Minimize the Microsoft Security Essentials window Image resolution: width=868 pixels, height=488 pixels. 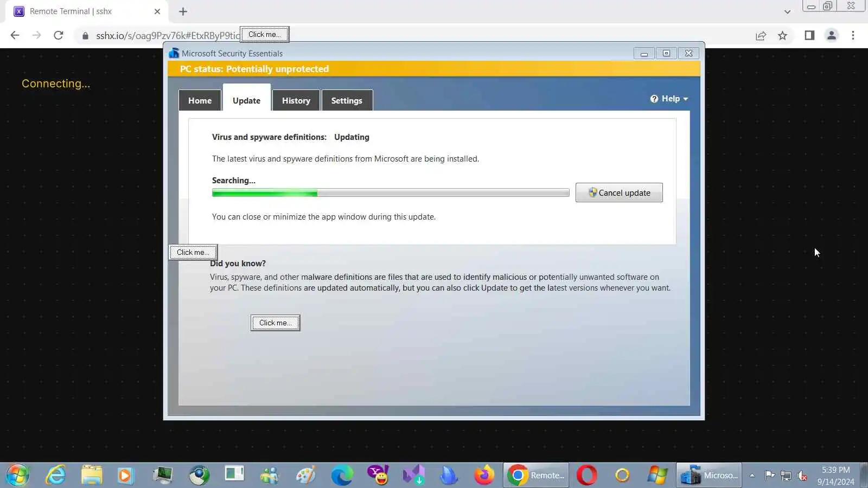[644, 53]
